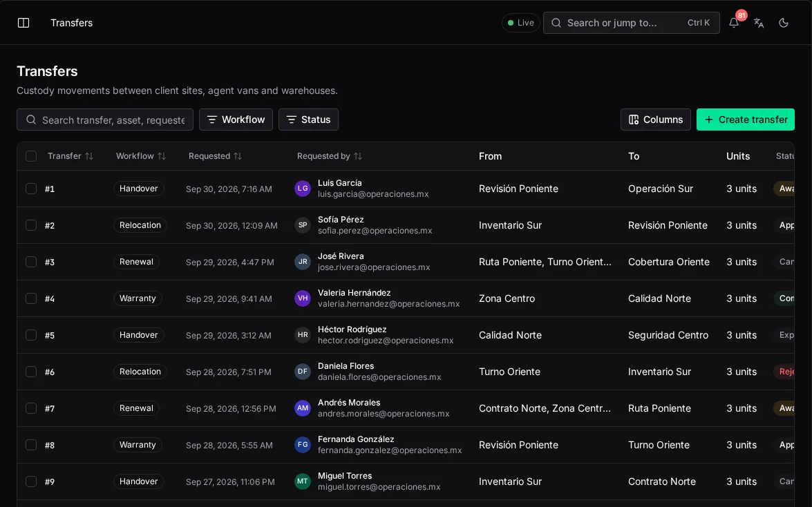
Task: Click the To column header
Action: pos(633,156)
